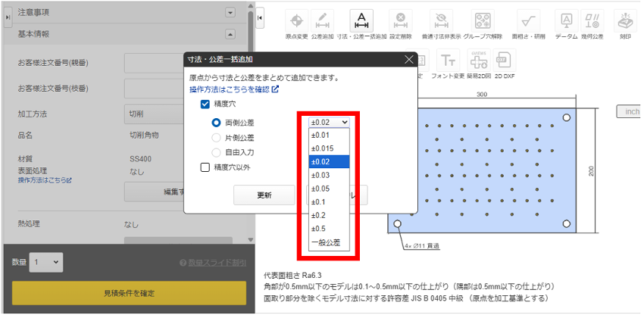
Task: Choose the 自由入力 radio option
Action: 217,152
